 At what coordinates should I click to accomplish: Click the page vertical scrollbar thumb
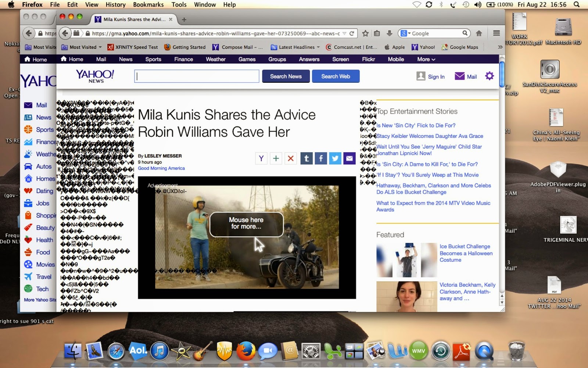coord(502,75)
